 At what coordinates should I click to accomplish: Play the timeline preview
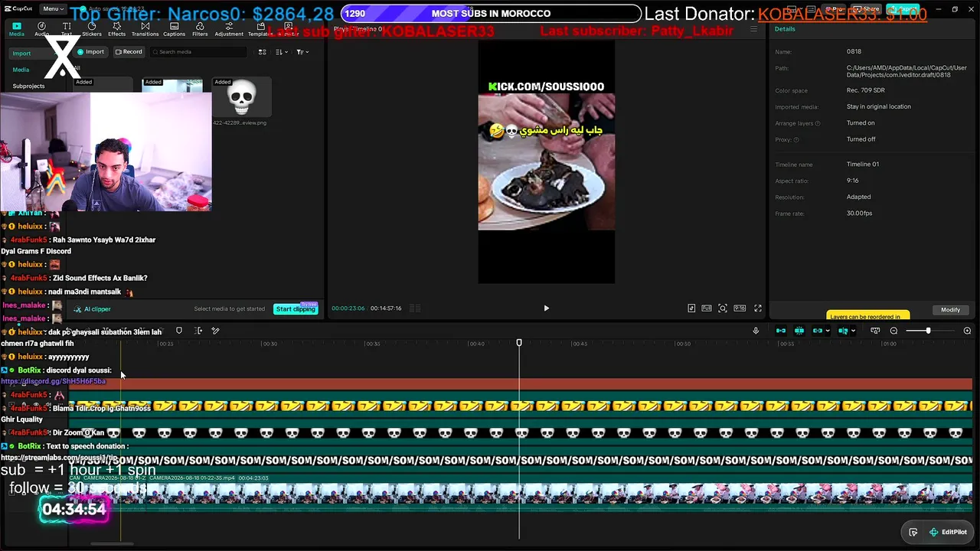coord(546,308)
